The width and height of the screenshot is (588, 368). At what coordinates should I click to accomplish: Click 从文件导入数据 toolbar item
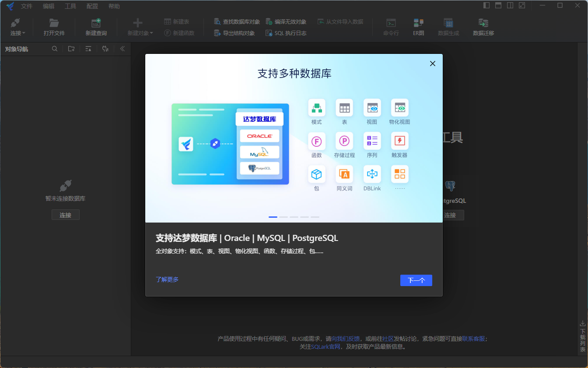coord(340,21)
